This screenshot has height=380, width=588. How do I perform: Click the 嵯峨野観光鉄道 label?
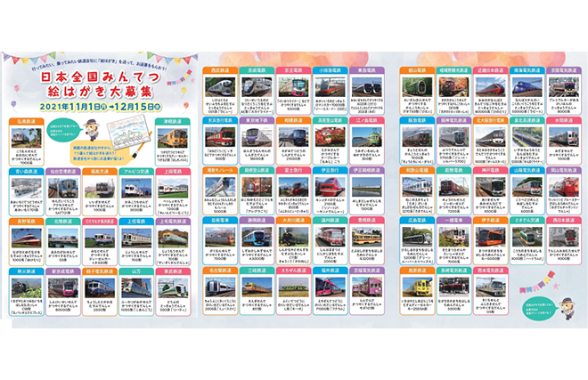(x=453, y=70)
